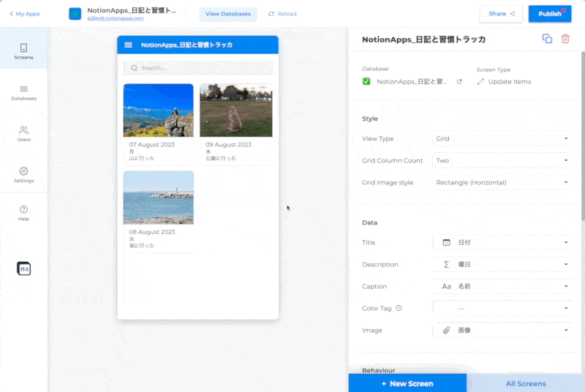Open the hamburger menu in app preview

pos(128,45)
